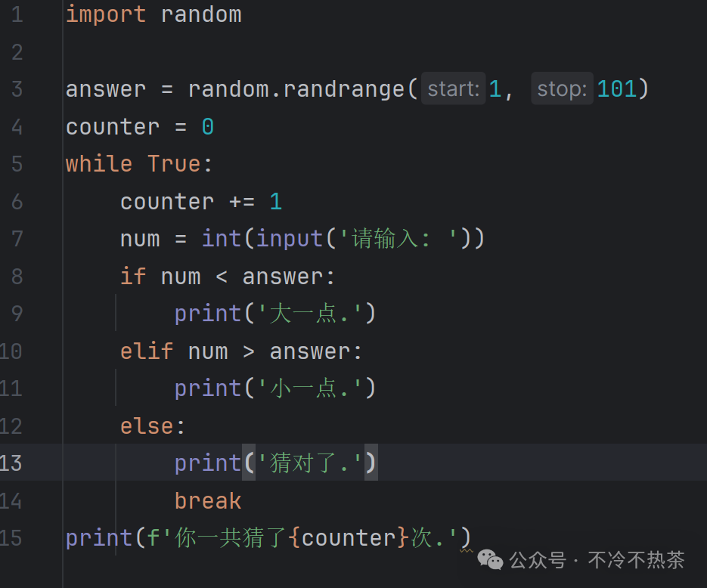Click 'counter = 0' assignment on line 4
The height and width of the screenshot is (588, 707).
(140, 127)
